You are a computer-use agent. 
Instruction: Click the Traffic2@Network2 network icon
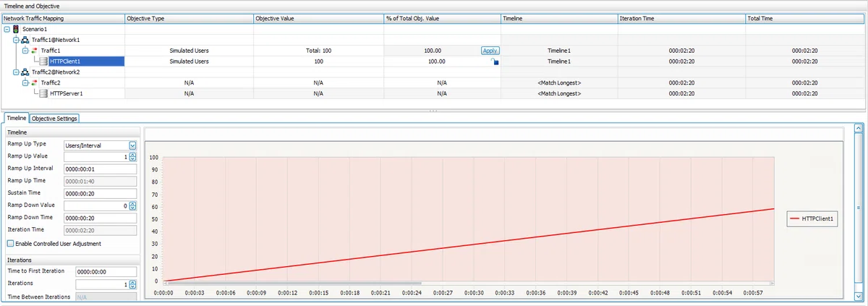tap(25, 72)
